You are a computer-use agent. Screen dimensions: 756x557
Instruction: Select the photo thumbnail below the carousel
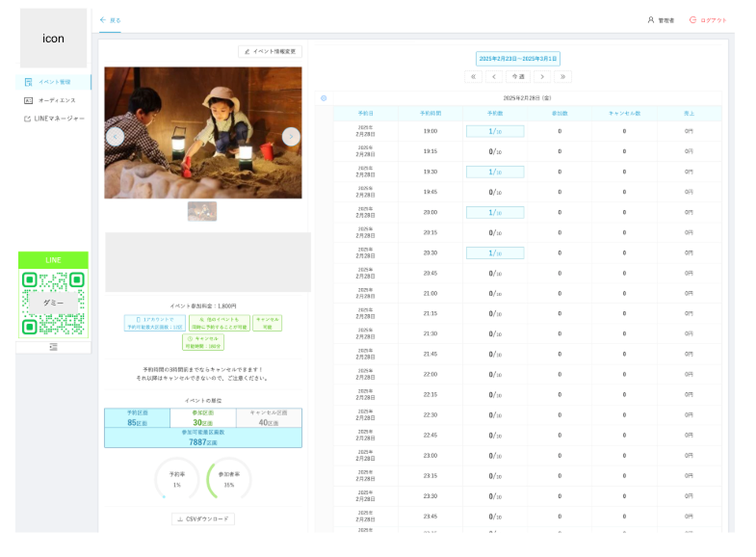[x=202, y=211]
